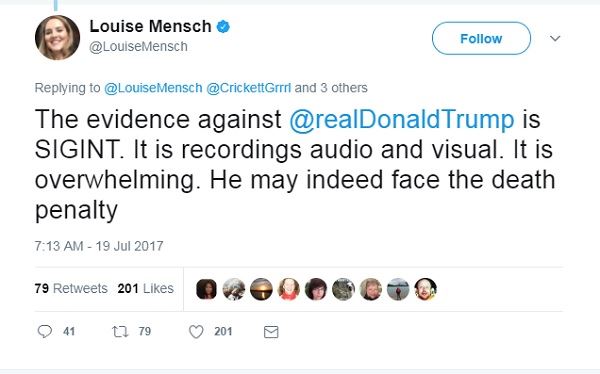The height and width of the screenshot is (374, 600).
Task: Click the reply speech bubble icon
Action: [45, 331]
